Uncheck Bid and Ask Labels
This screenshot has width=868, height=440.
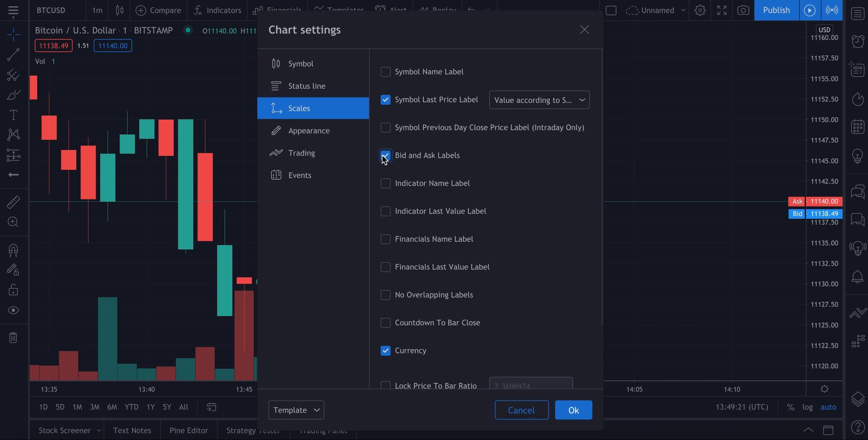[386, 156]
